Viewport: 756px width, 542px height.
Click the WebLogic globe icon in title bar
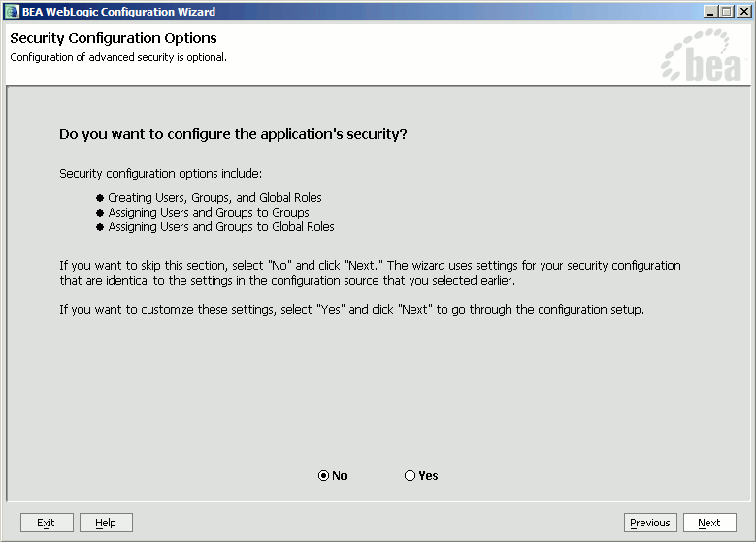[12, 12]
